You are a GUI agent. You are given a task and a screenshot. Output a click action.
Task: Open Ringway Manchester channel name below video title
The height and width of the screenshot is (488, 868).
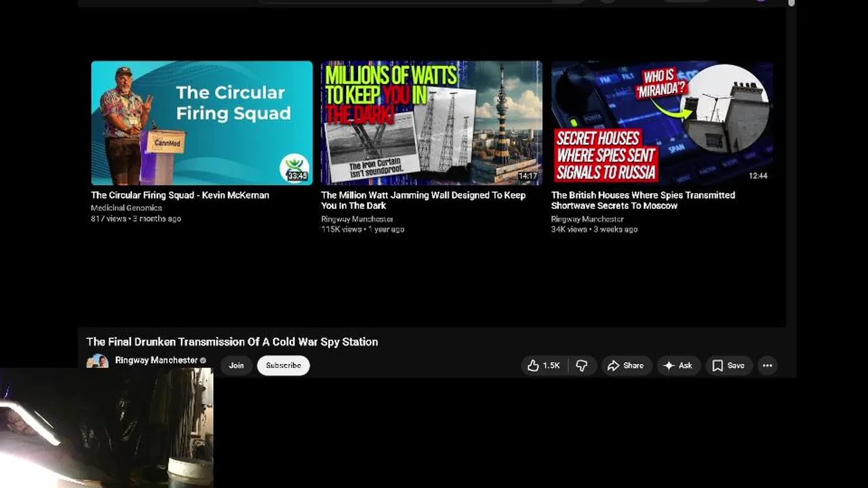point(156,360)
